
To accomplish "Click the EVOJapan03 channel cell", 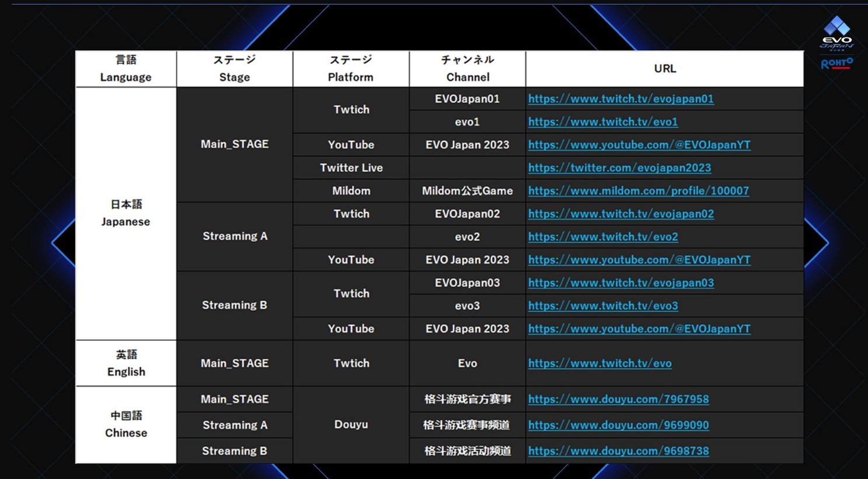I will tap(468, 283).
